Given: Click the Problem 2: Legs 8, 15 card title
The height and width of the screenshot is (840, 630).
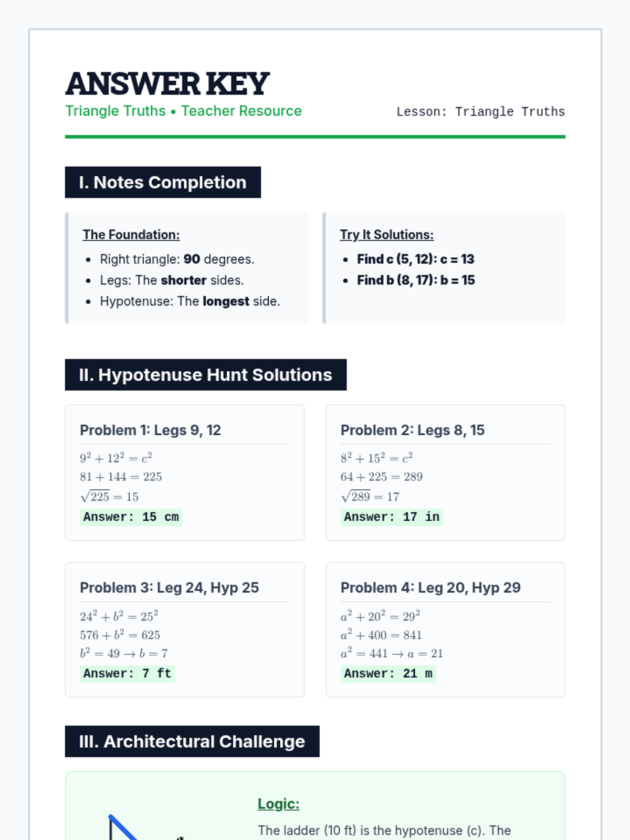Looking at the screenshot, I should [x=413, y=430].
